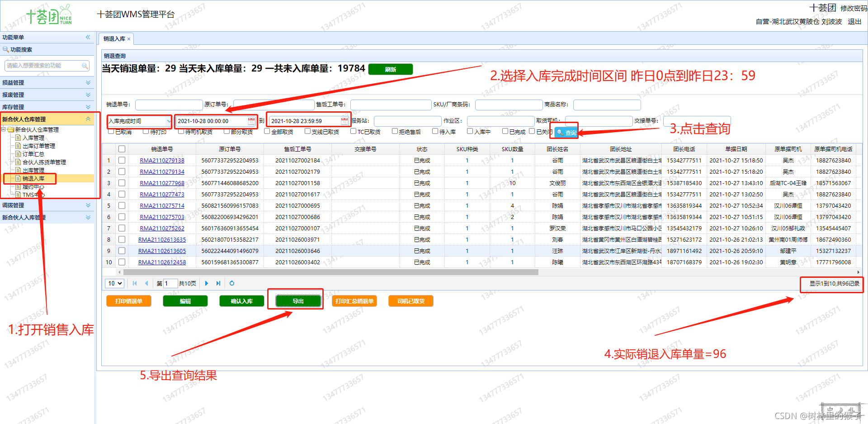This screenshot has height=424, width=868.
Task: Click the folder icon of 新合伙人仓库管理 tree root
Action: point(11,129)
